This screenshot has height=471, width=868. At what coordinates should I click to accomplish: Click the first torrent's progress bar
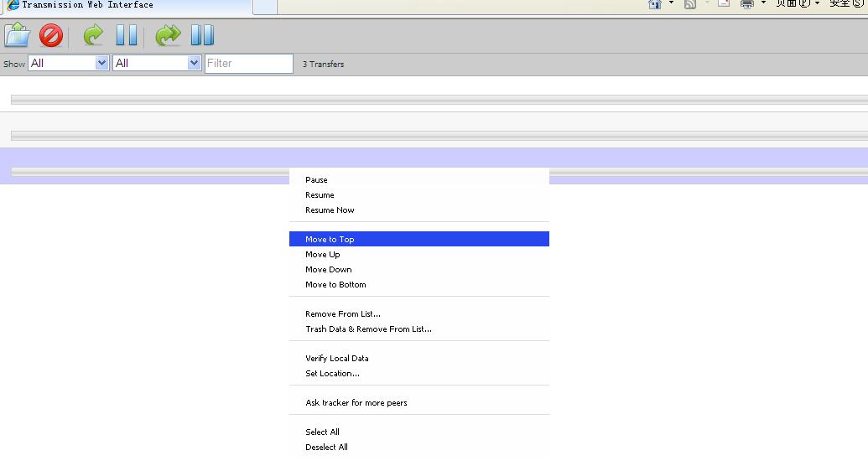click(439, 100)
